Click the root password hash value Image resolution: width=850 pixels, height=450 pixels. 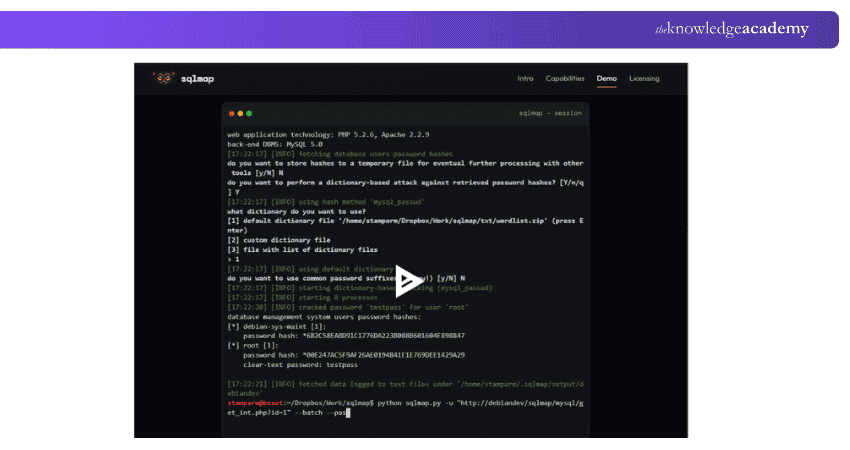tap(383, 355)
